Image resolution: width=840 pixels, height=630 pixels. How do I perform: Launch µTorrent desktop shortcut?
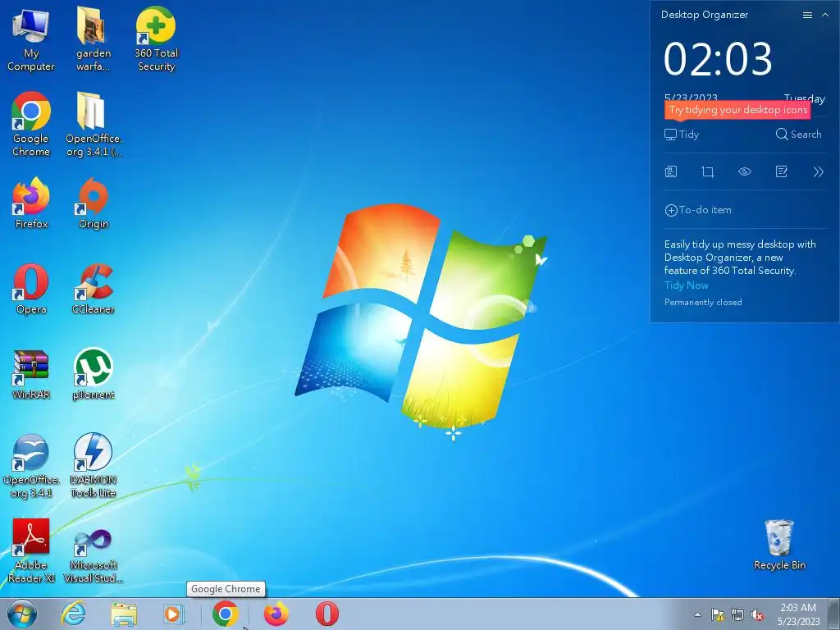coord(94,374)
